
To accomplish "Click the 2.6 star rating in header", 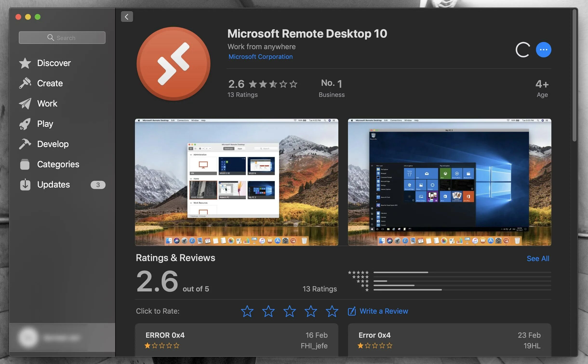I will coord(263,84).
